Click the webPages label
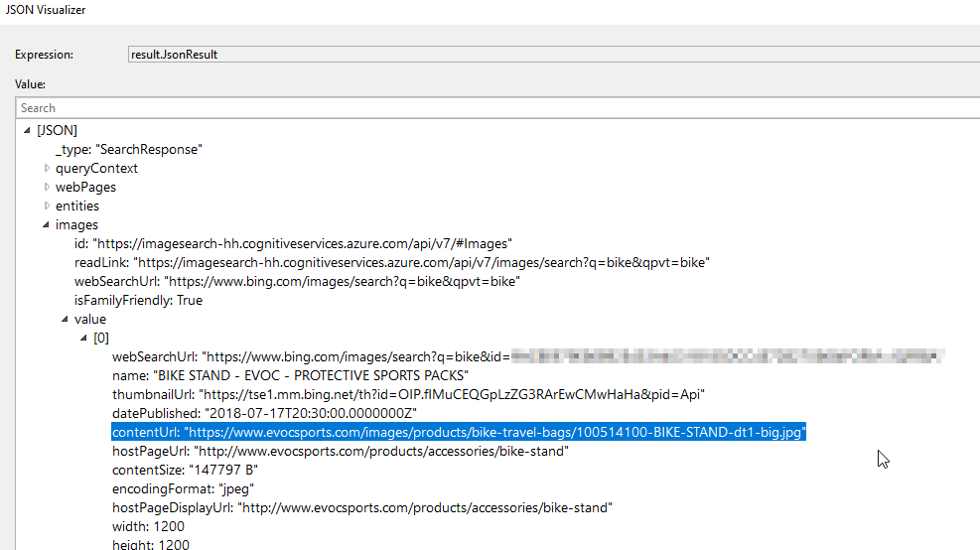This screenshot has height=550, width=980. (85, 187)
